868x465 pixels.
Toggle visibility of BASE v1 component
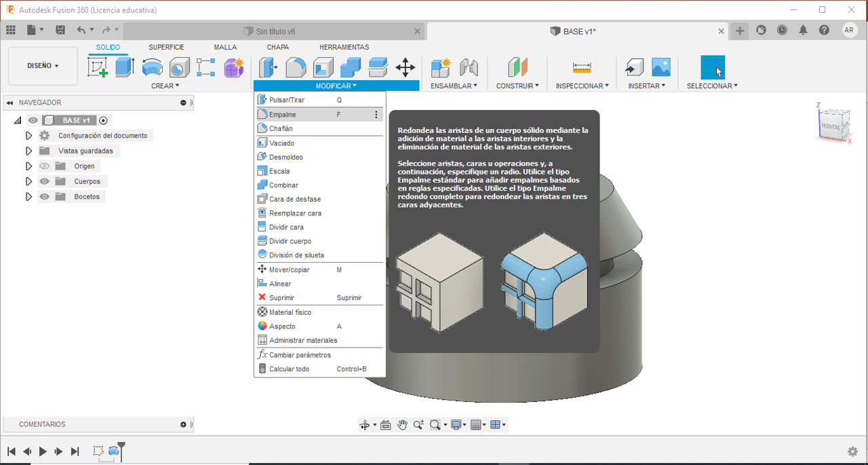point(33,120)
